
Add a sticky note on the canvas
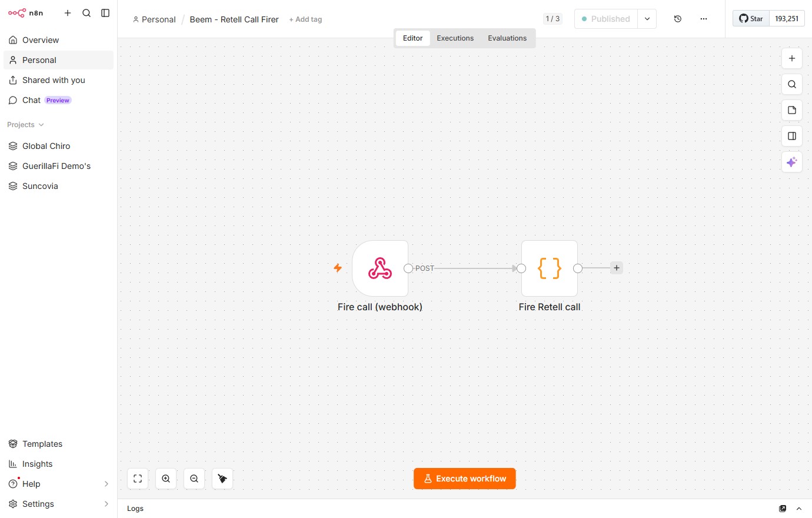pyautogui.click(x=792, y=110)
